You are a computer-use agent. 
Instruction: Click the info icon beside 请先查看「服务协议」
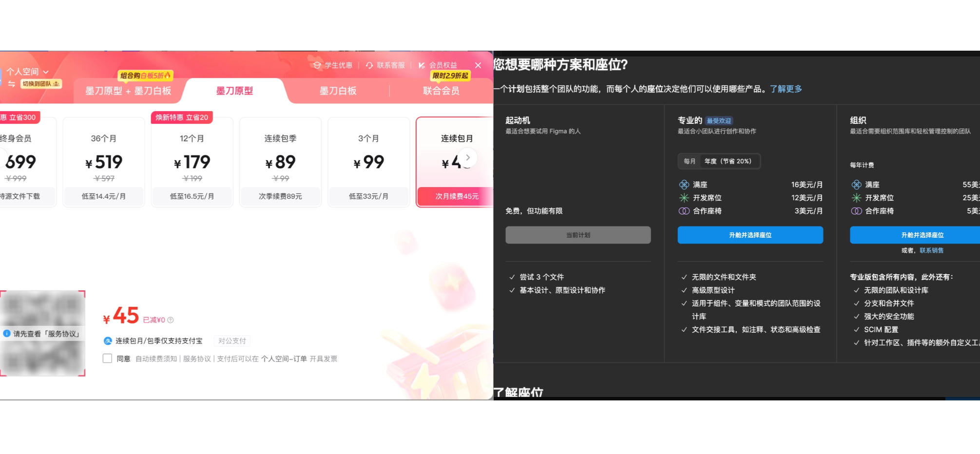[x=7, y=334]
